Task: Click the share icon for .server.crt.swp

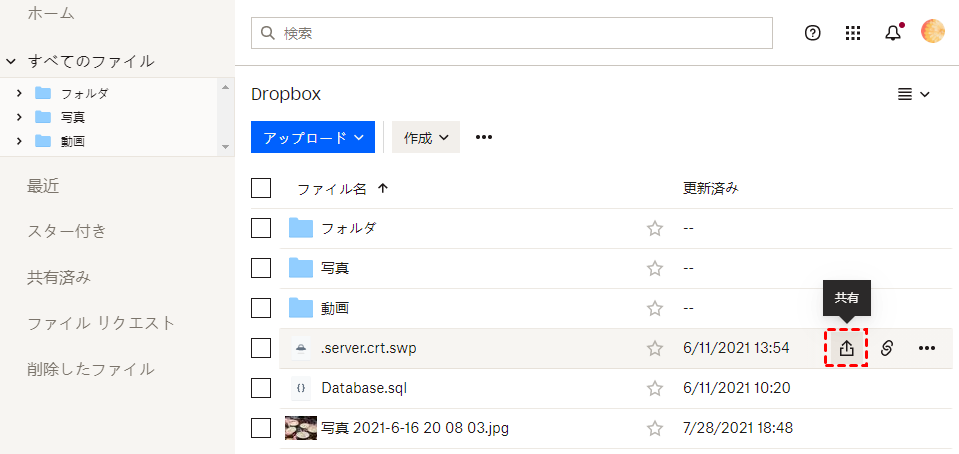Action: click(846, 348)
